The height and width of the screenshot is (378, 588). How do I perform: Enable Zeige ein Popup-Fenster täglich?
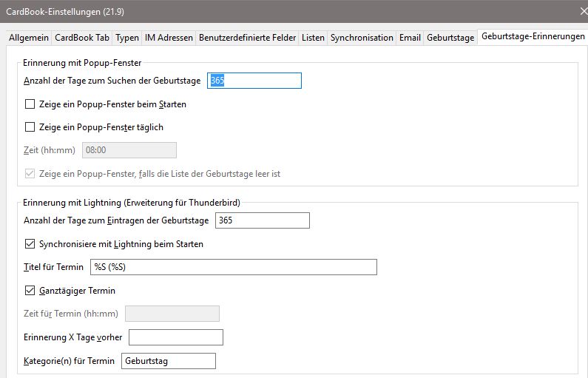click(30, 127)
